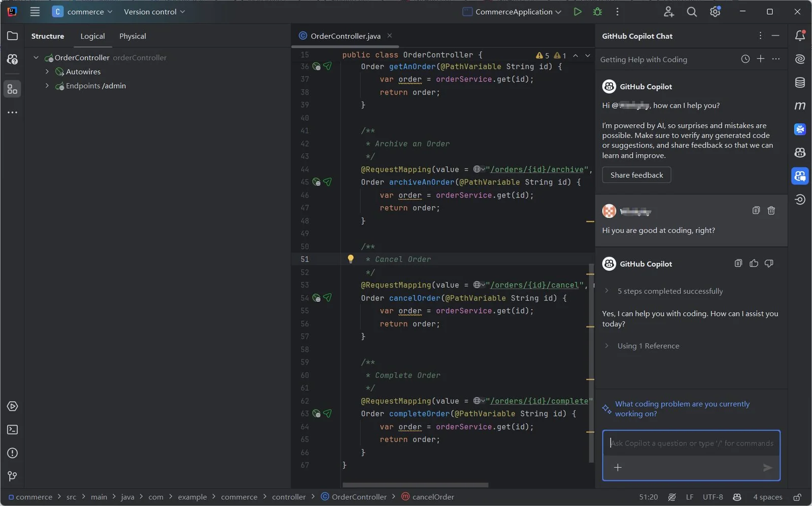Click the line 51 lightbulb intention icon
Viewport: 812px width, 506px height.
(350, 259)
